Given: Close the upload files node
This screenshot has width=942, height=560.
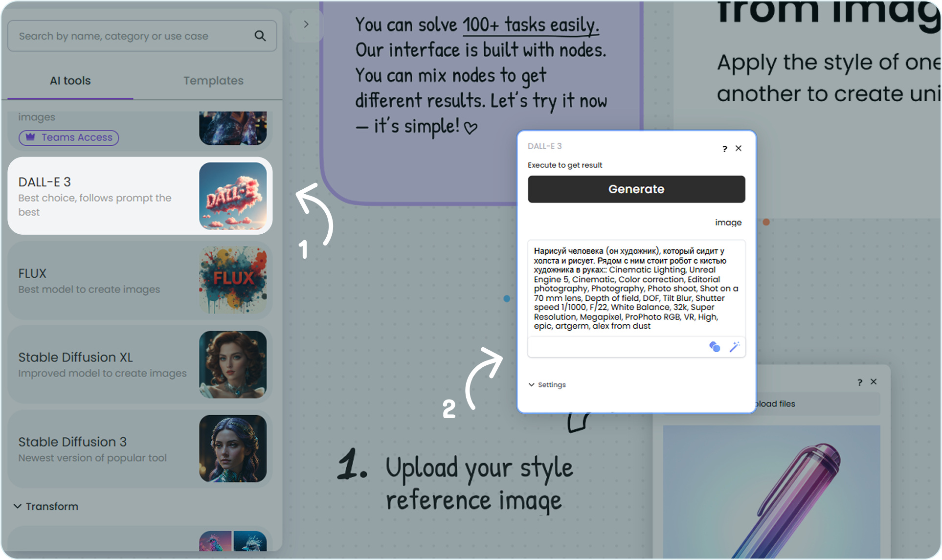Looking at the screenshot, I should coord(874,381).
